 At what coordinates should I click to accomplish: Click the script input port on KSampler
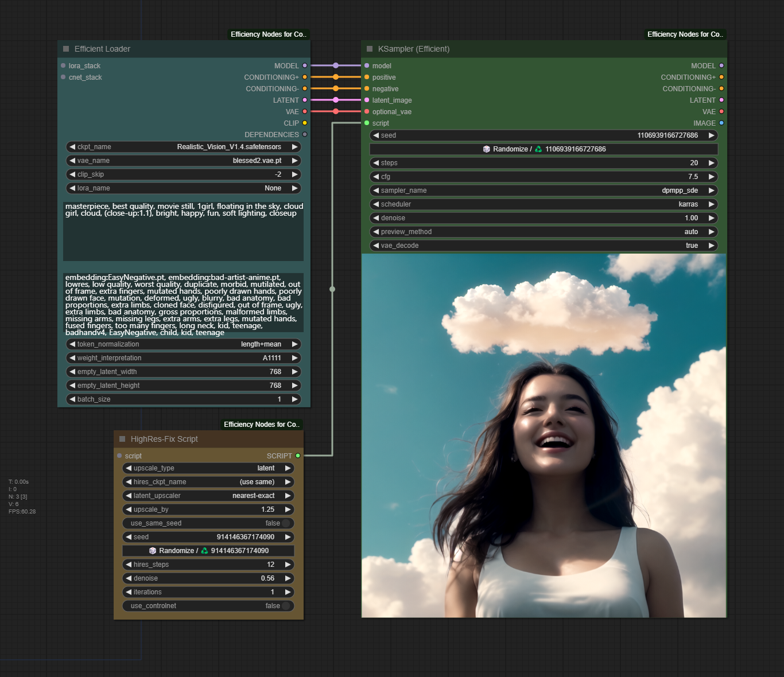(x=367, y=123)
